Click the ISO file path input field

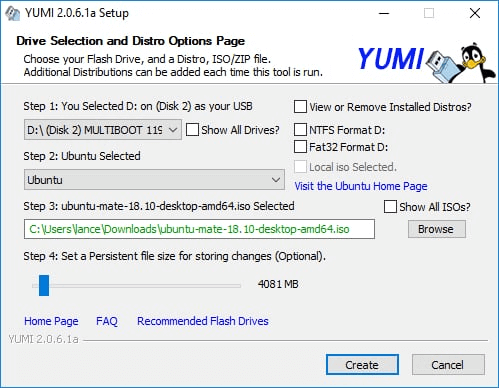pos(199,229)
